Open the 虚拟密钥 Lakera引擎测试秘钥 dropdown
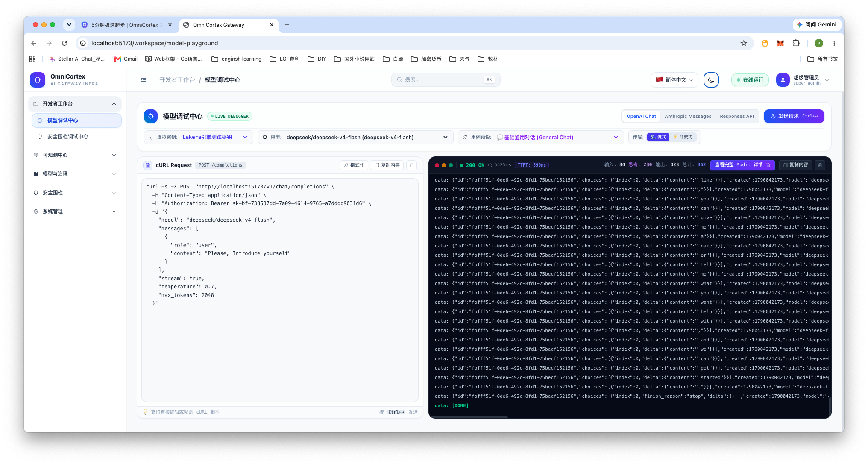Image resolution: width=868 pixels, height=464 pixels. click(199, 137)
